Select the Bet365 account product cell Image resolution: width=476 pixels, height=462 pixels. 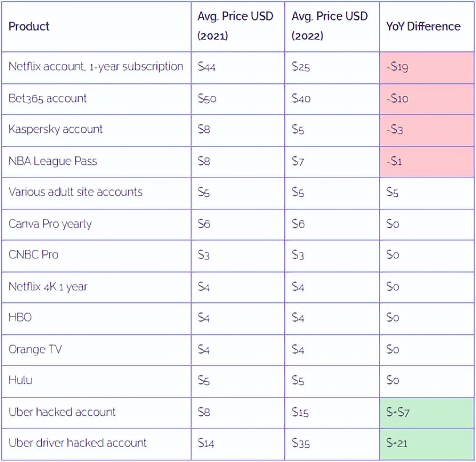coord(48,98)
